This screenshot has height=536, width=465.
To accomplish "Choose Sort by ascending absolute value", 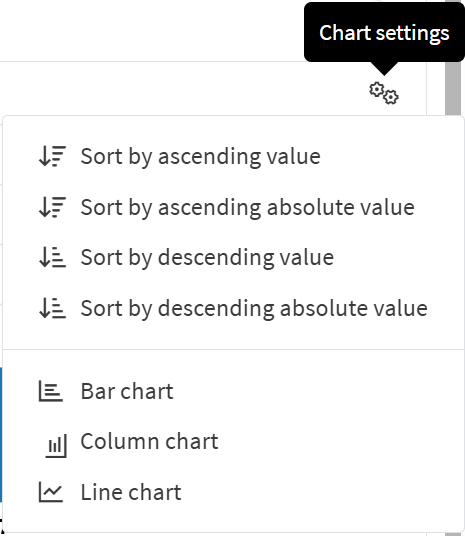I will tap(248, 207).
